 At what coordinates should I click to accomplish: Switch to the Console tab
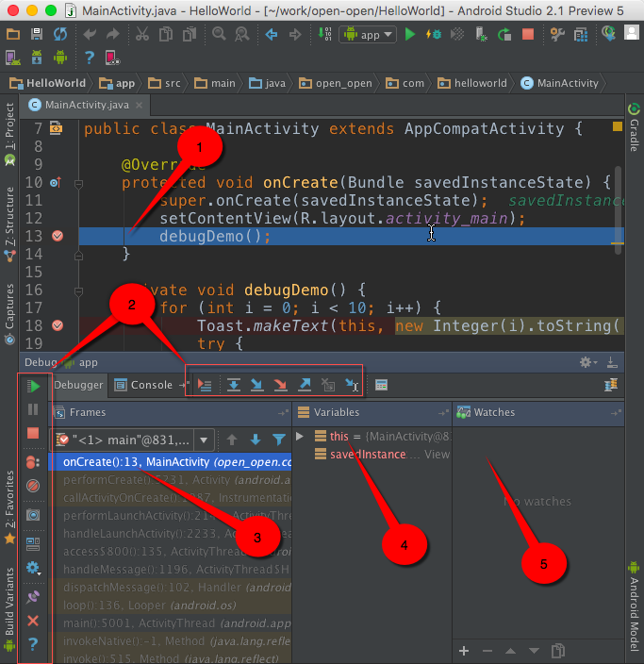click(144, 385)
